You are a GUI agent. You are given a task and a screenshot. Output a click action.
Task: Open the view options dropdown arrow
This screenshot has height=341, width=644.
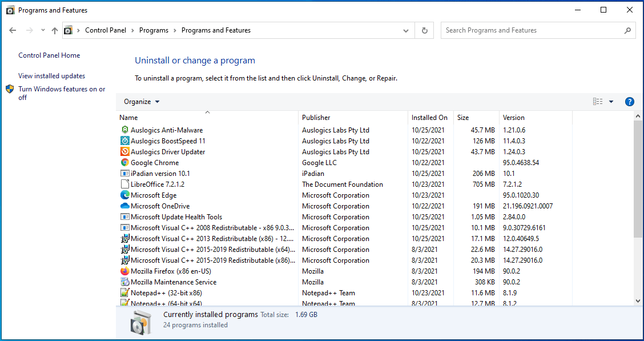611,101
